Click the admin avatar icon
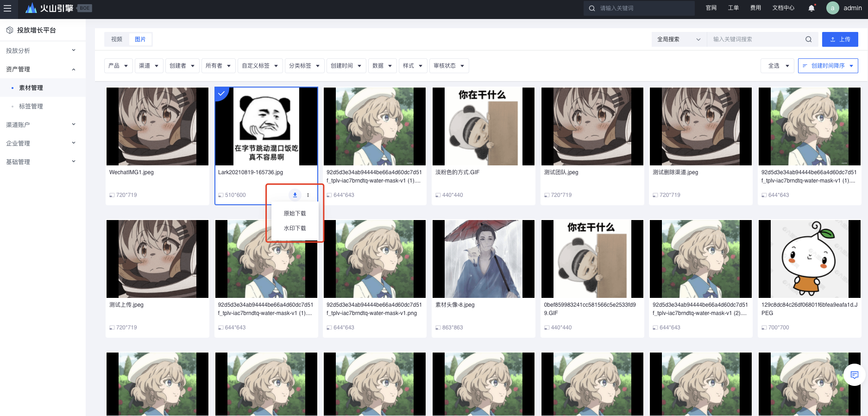The width and height of the screenshot is (868, 416). pos(832,8)
